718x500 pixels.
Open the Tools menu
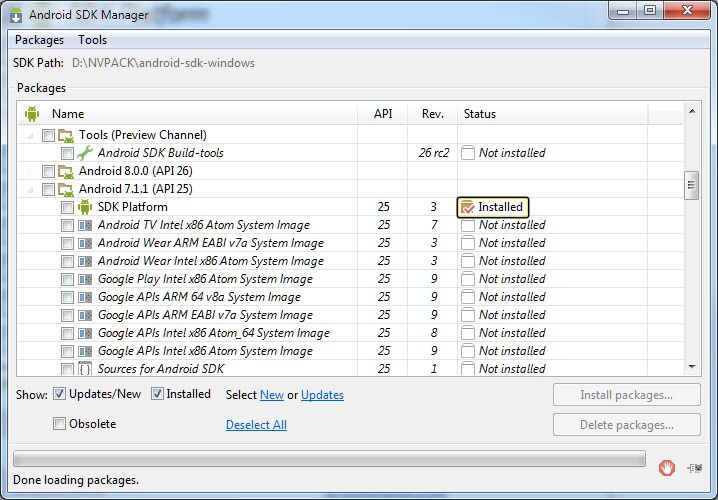pos(92,40)
